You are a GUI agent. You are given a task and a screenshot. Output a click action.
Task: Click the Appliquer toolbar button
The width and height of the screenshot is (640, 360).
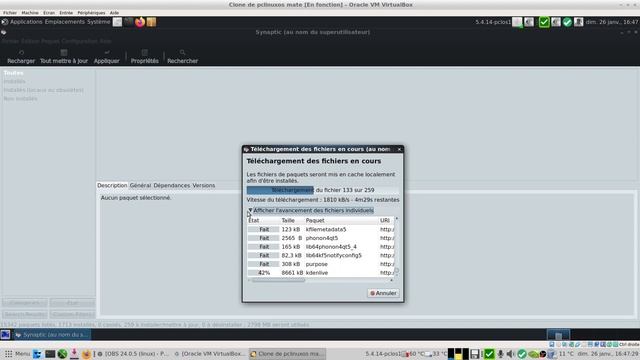(107, 56)
